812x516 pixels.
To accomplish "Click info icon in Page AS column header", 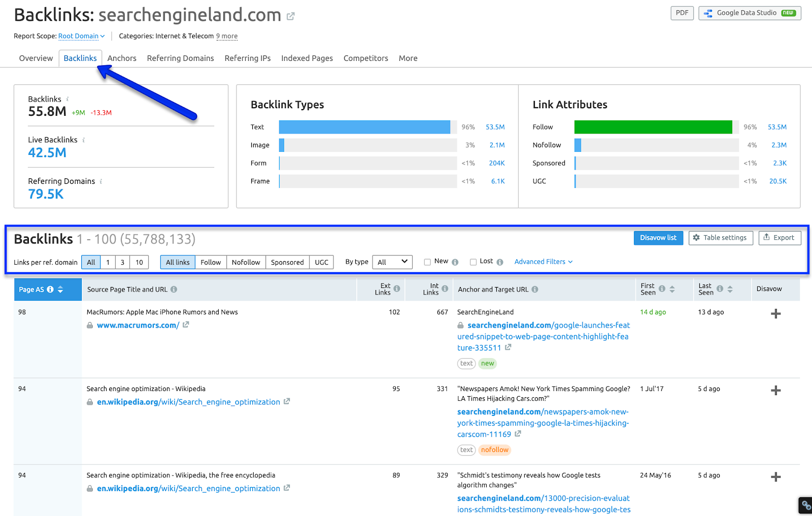I will (x=50, y=289).
